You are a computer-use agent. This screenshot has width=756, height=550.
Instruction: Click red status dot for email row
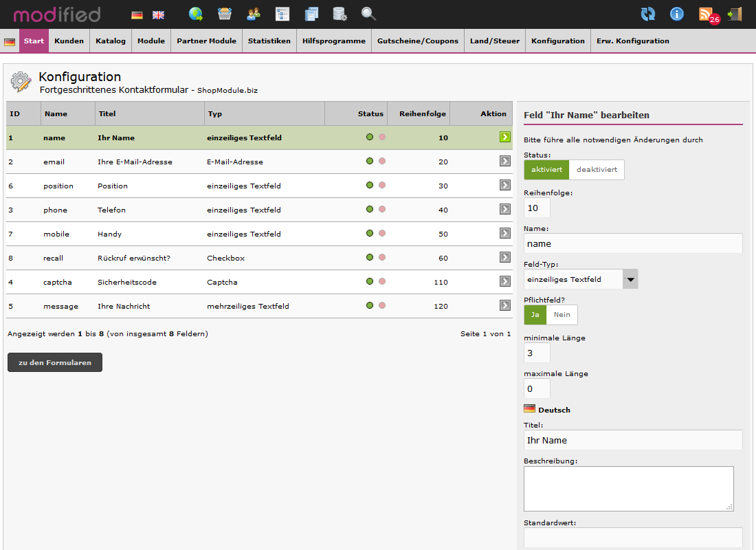[x=382, y=162]
